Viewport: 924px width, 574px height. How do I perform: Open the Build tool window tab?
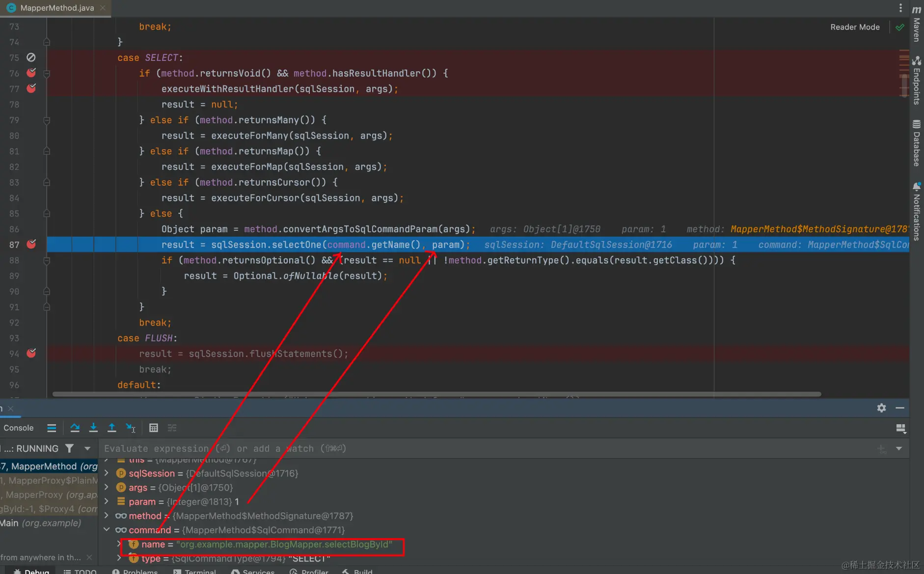[357, 572]
